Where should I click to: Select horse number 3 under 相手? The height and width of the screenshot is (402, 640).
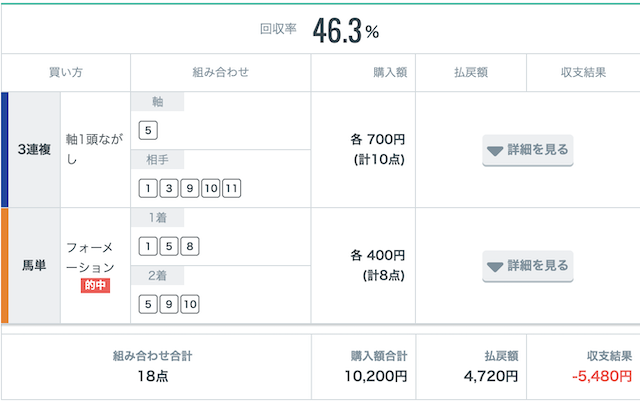[x=168, y=188]
